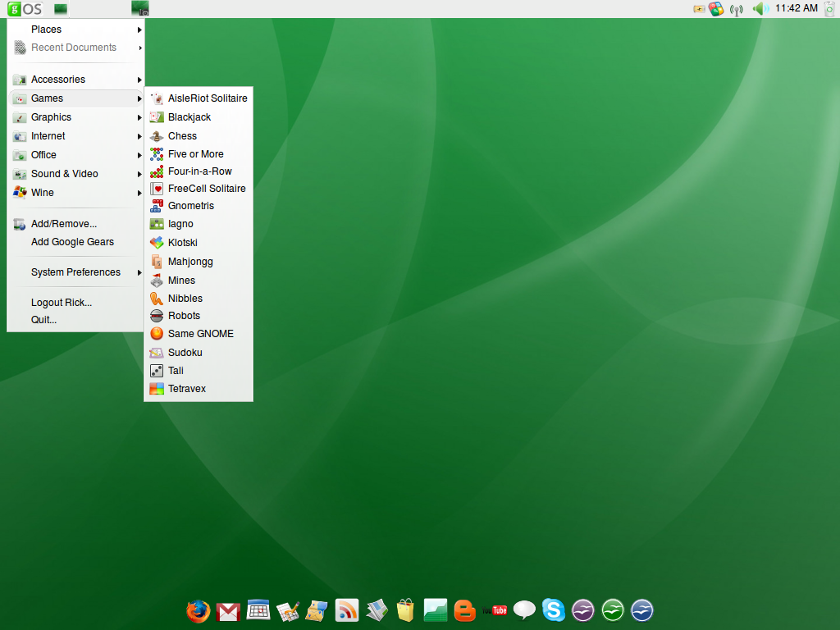
Task: Start Mines from Games submenu
Action: coord(199,281)
